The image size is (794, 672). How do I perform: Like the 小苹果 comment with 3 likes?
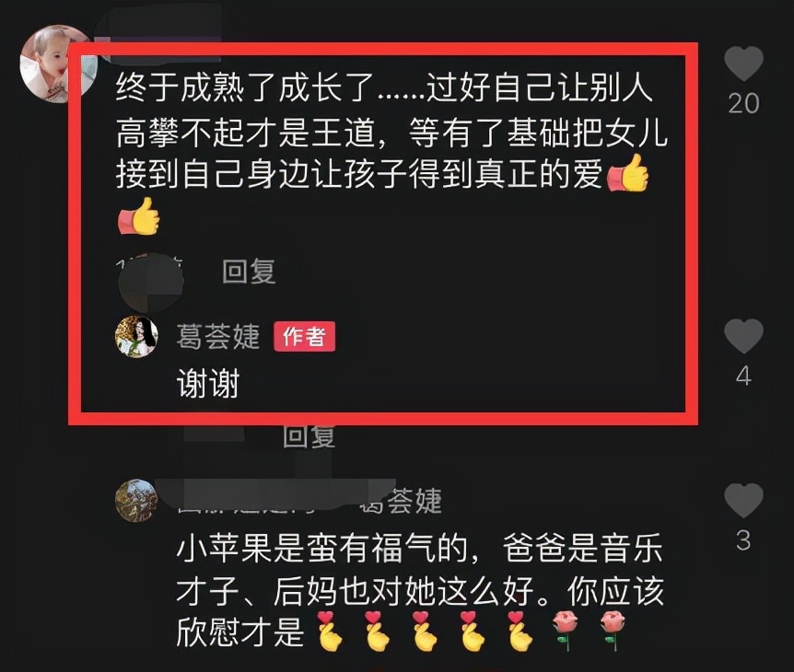pos(743,501)
